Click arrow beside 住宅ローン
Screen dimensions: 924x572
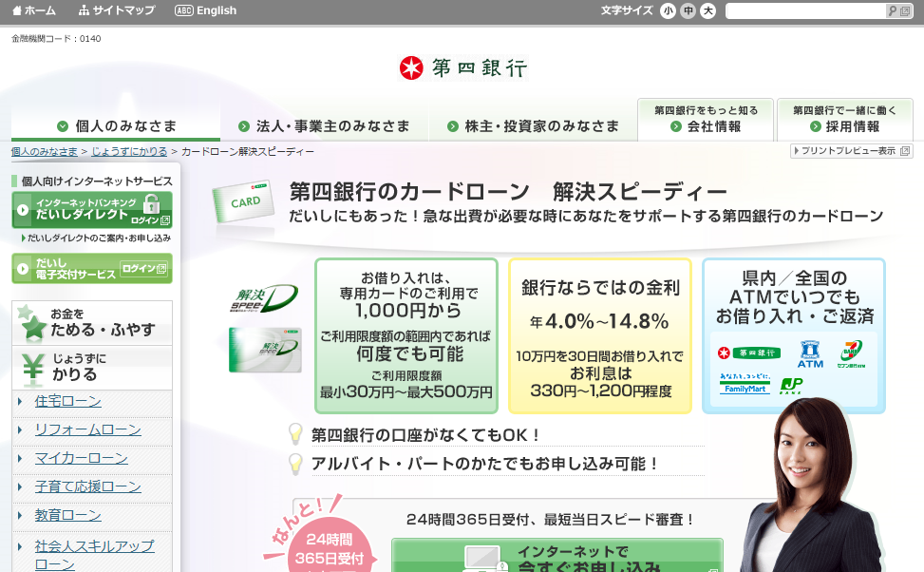[x=20, y=402]
